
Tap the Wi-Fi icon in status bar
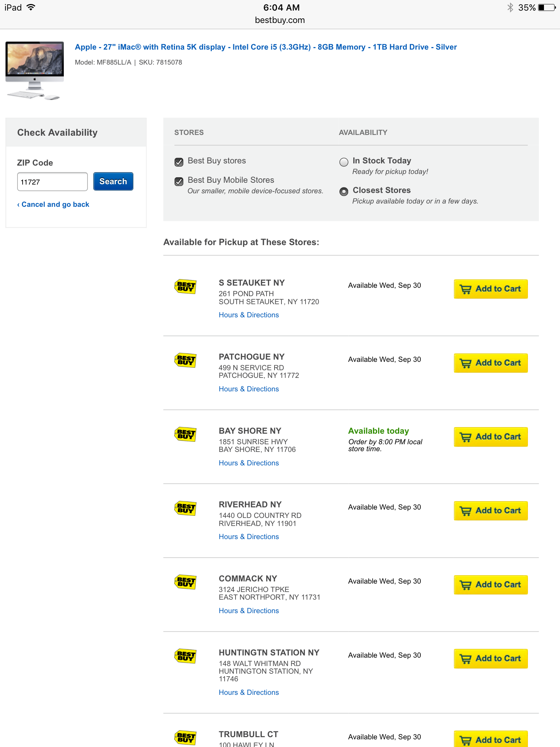click(x=31, y=8)
